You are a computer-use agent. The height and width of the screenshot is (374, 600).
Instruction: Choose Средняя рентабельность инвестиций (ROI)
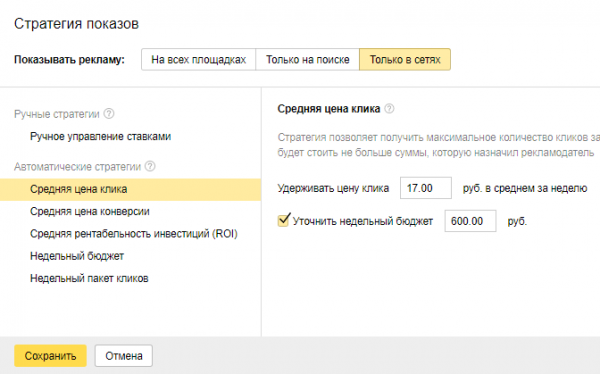click(134, 234)
